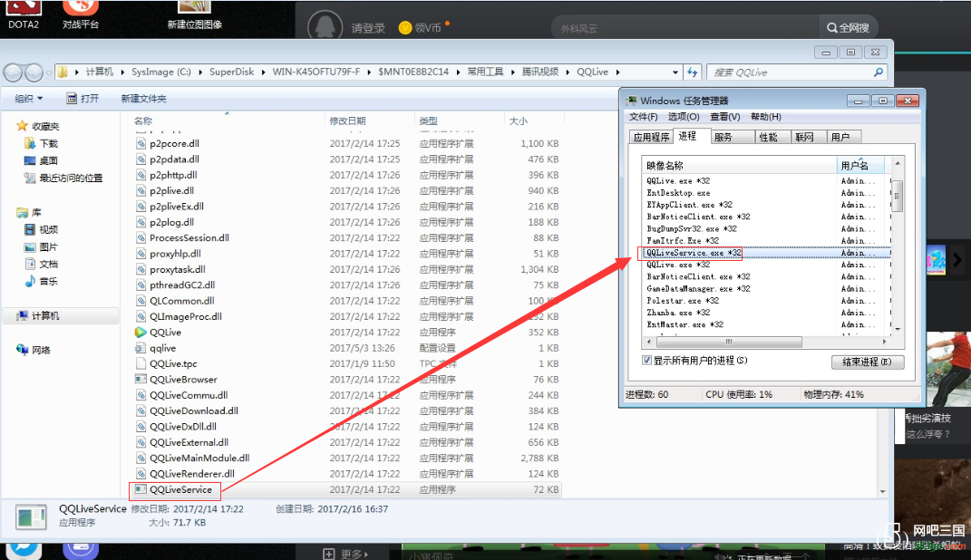Image resolution: width=971 pixels, height=560 pixels.
Task: Click 新建文件夹 in the Explorer toolbar
Action: click(143, 99)
